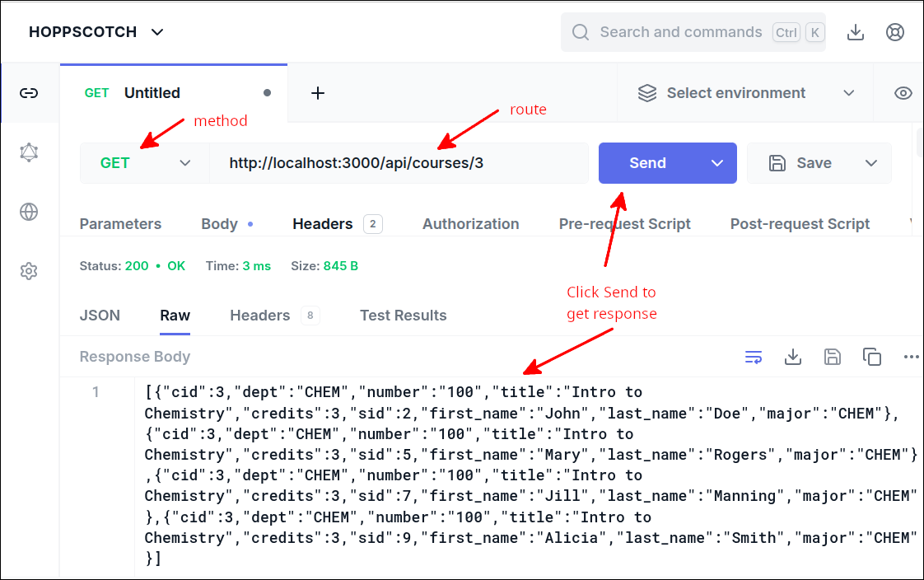Open the Save options dropdown arrow
The image size is (924, 580).
[x=871, y=163]
